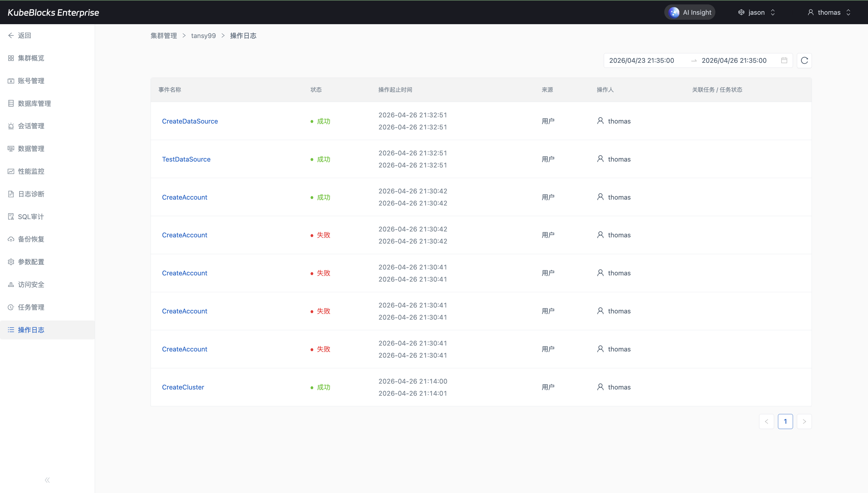Click the start date field 2026/04/23
Image resolution: width=868 pixels, height=493 pixels.
click(641, 61)
